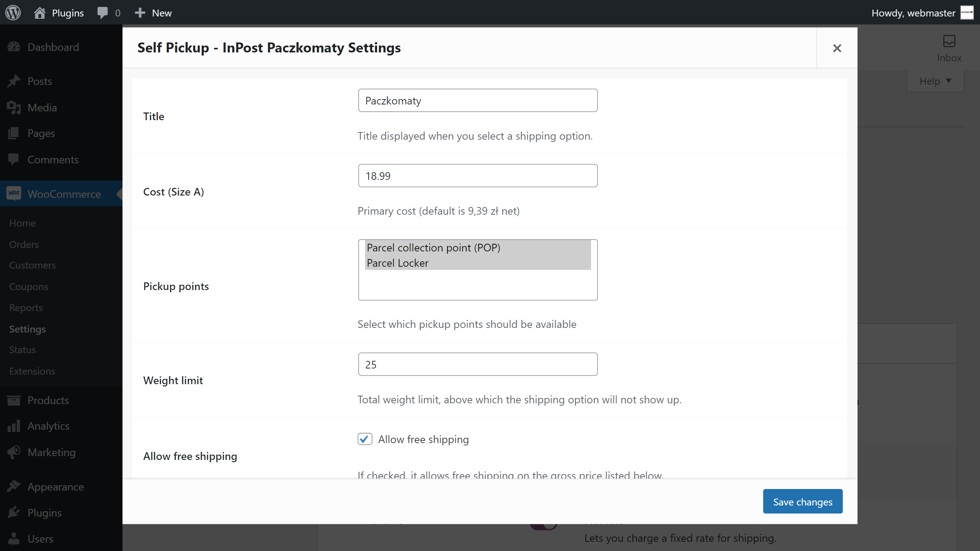980x551 pixels.
Task: Click the Analytics bar chart icon
Action: (14, 426)
